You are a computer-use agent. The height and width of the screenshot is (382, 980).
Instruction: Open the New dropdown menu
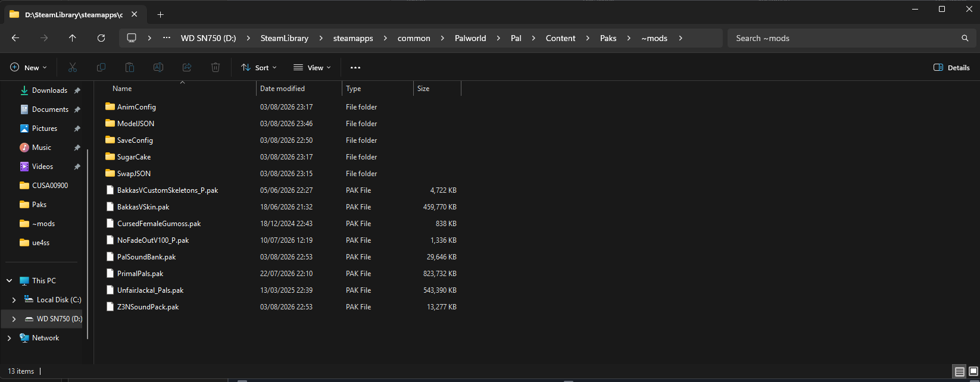pos(28,67)
